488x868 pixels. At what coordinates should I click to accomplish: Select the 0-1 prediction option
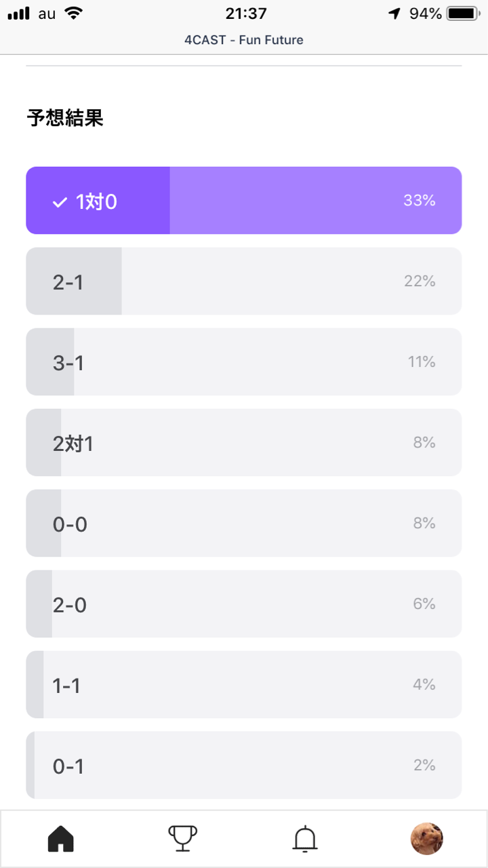coord(244,766)
